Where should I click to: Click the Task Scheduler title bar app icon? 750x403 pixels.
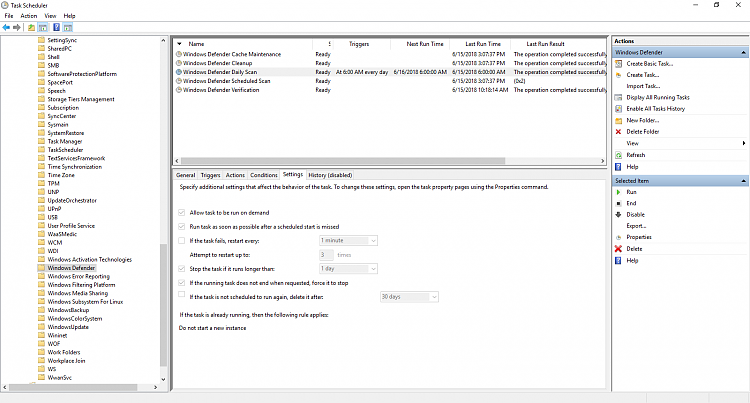click(5, 5)
